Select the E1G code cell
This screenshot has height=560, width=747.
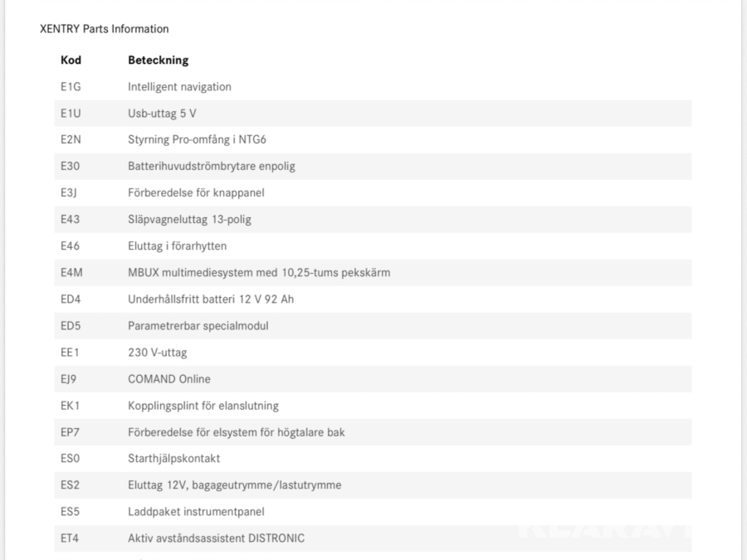click(71, 86)
